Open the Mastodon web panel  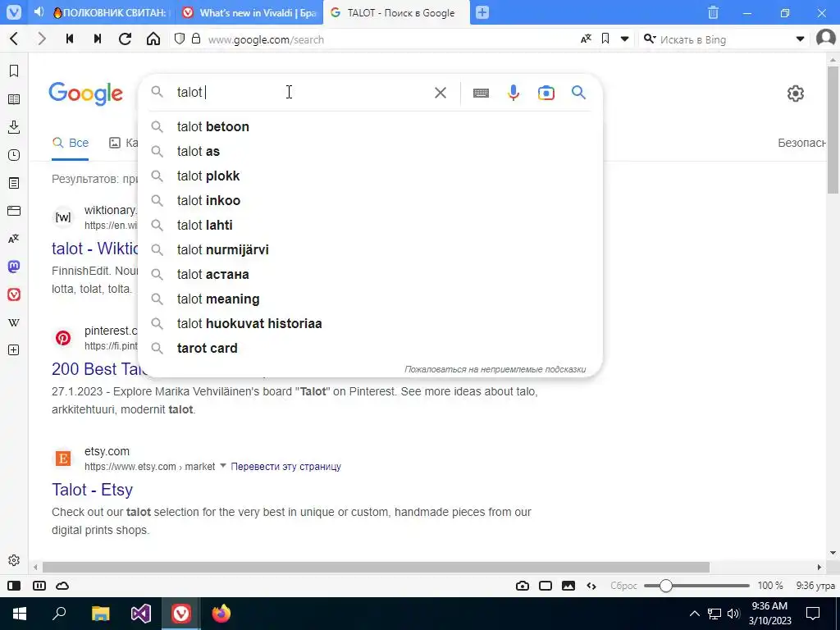click(14, 267)
